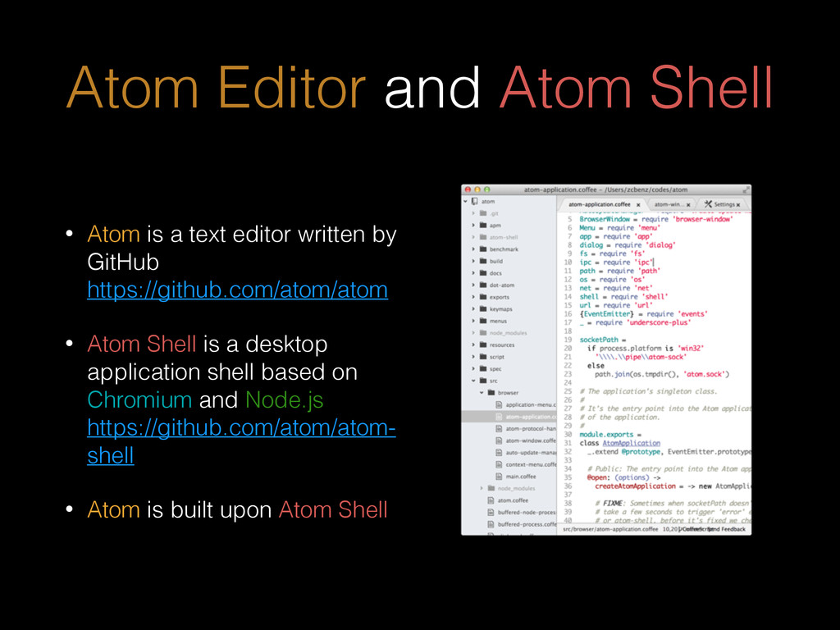The height and width of the screenshot is (630, 840).
Task: Click file icon of atom-window.coffee
Action: tap(499, 441)
